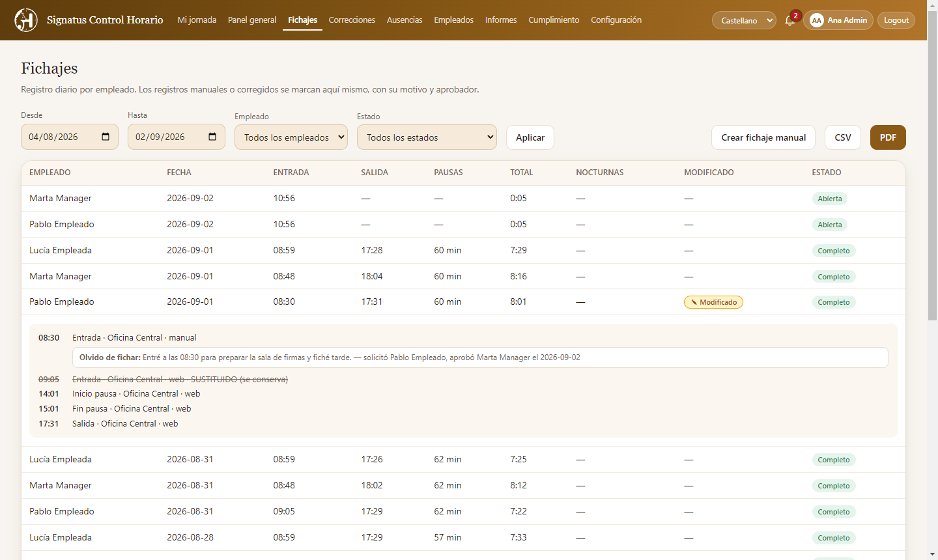Click the Signatus horse logo icon
The image size is (938, 560).
tap(26, 20)
